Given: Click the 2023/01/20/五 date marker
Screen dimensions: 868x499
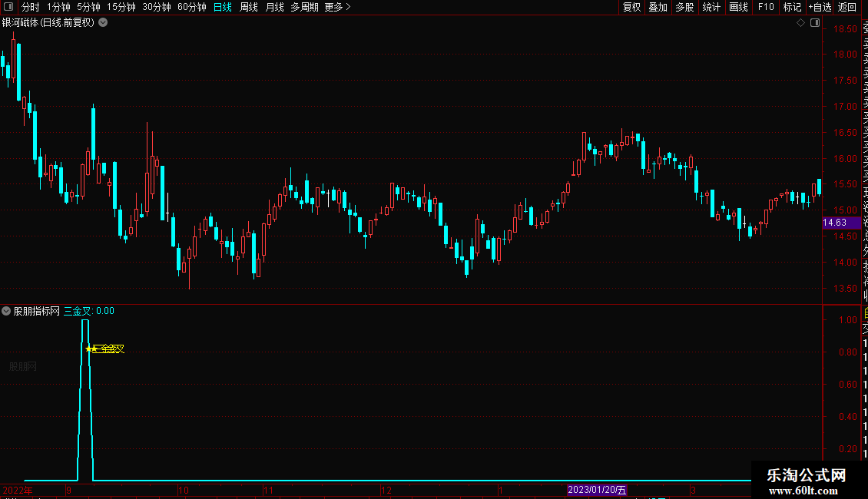Looking at the screenshot, I should [597, 490].
